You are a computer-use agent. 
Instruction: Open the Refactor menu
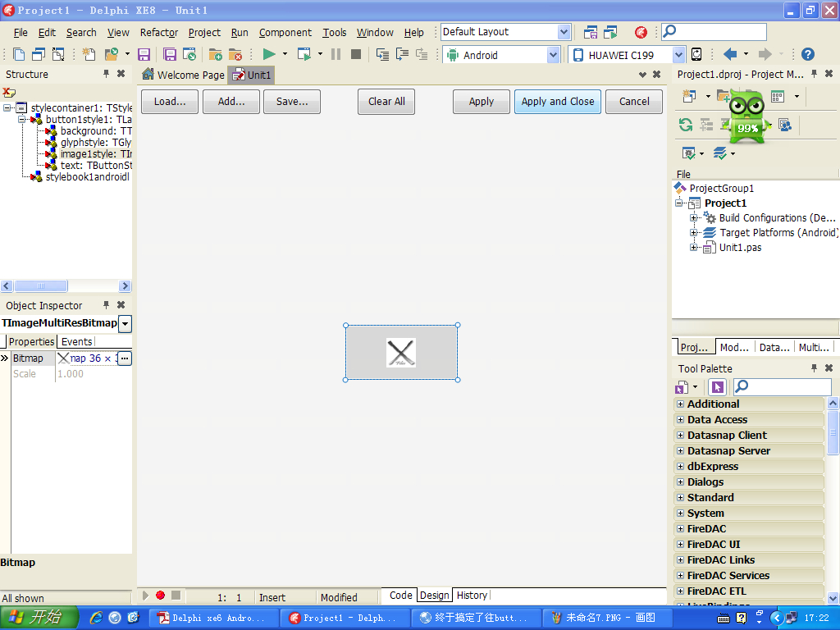pyautogui.click(x=159, y=33)
